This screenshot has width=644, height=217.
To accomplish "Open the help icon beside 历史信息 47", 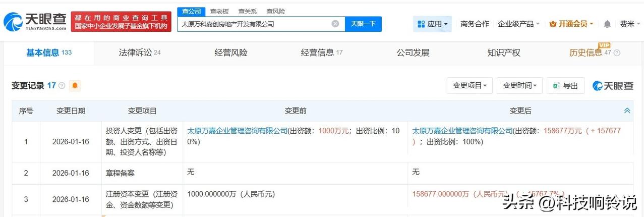I will 616,53.
